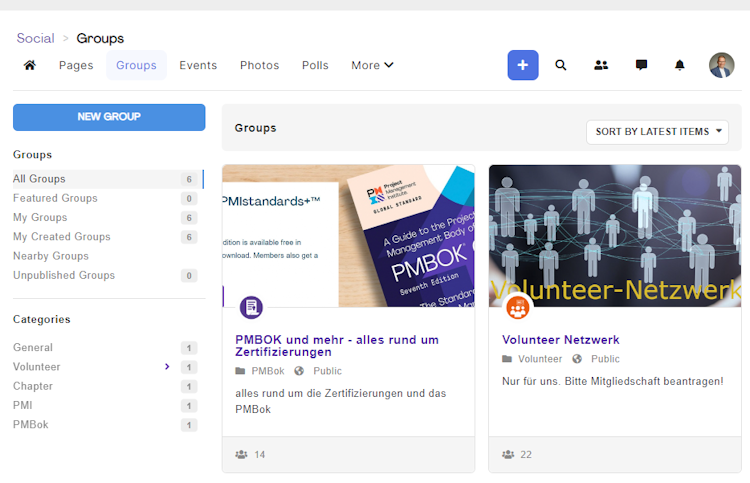The image size is (750, 483).
Task: Click the Social breadcrumb link
Action: tap(35, 38)
